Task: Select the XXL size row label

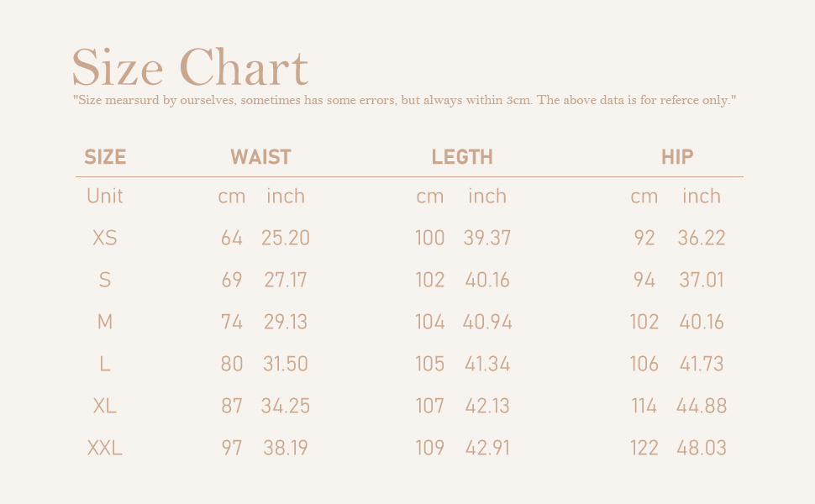Action: [104, 448]
